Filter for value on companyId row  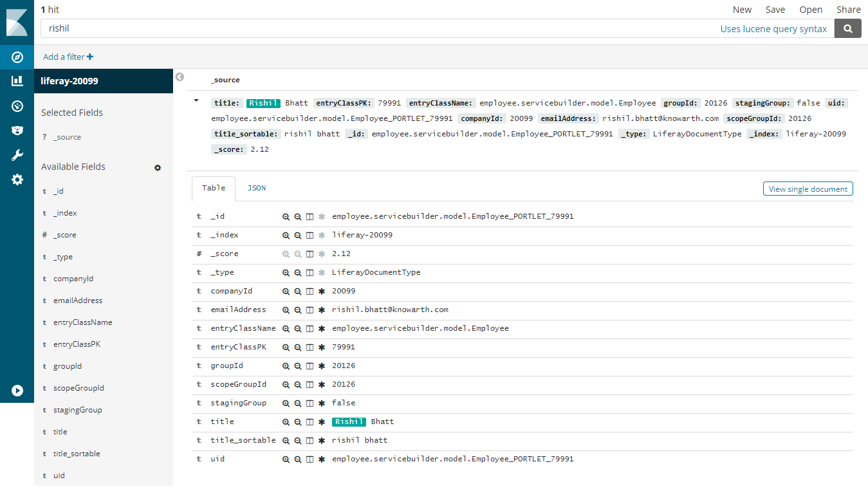(286, 292)
